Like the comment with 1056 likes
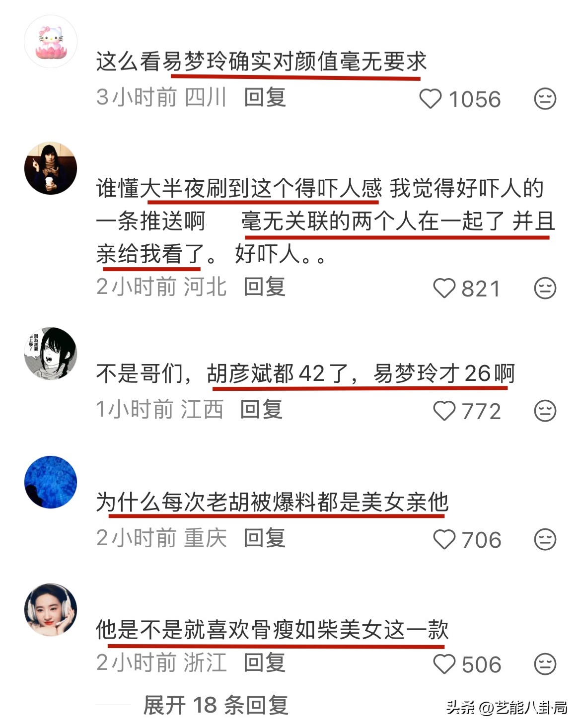Screen dimensions: 581x728 (431, 99)
